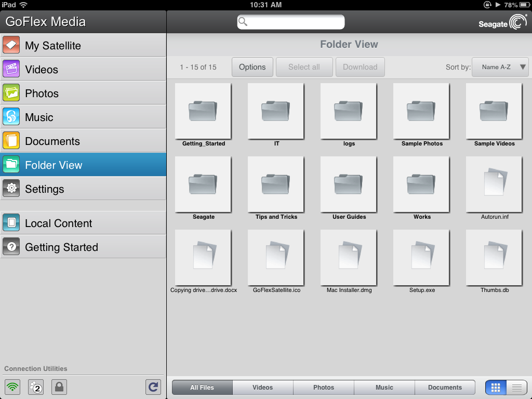
Task: Open the Settings label in sidebar
Action: point(45,189)
